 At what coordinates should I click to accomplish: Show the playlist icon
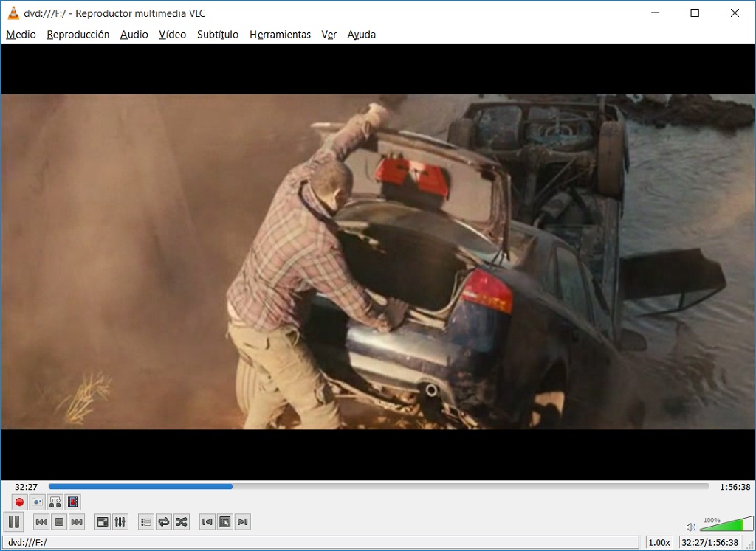[x=146, y=521]
